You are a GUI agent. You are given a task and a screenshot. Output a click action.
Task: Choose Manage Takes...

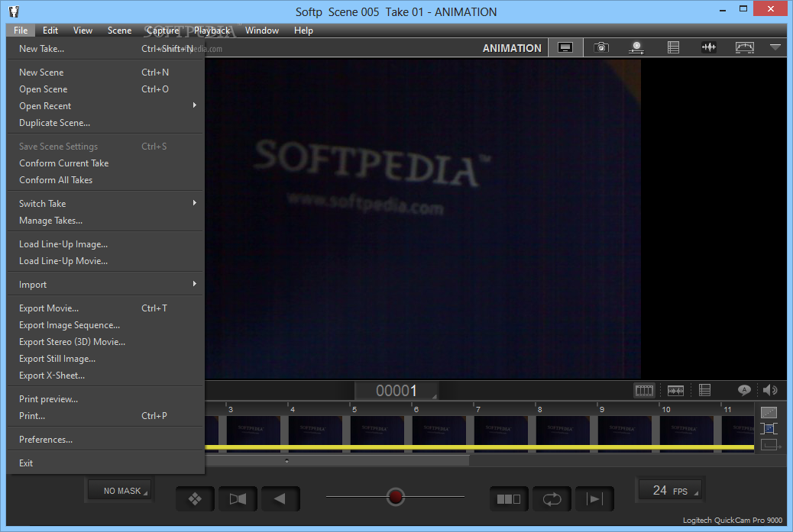coord(105,221)
